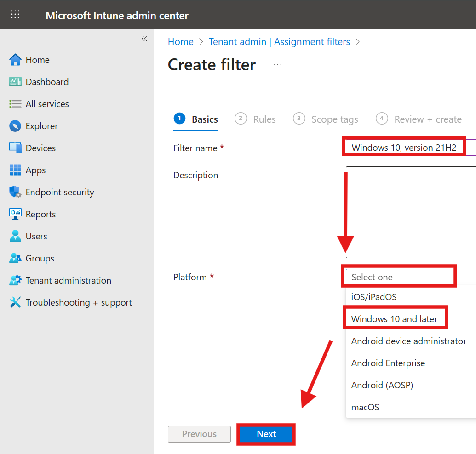Click the Devices monitor icon
Image resolution: width=476 pixels, height=454 pixels.
pos(15,148)
